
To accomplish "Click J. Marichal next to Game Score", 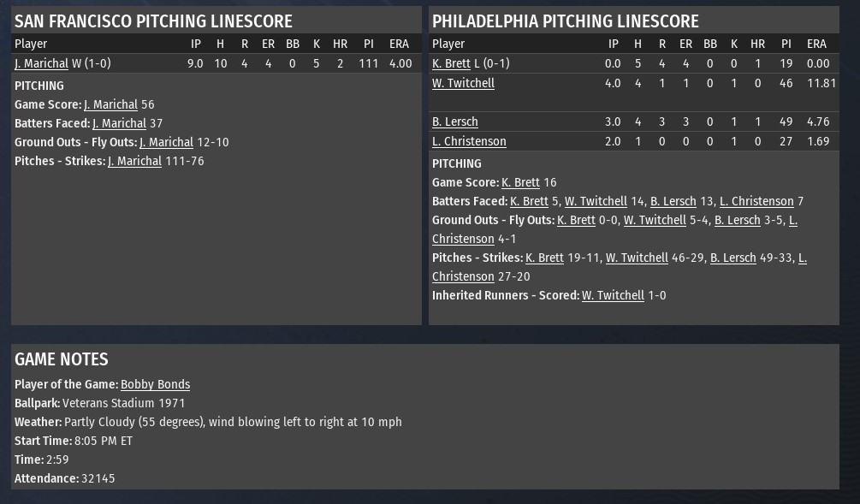I will click(110, 104).
